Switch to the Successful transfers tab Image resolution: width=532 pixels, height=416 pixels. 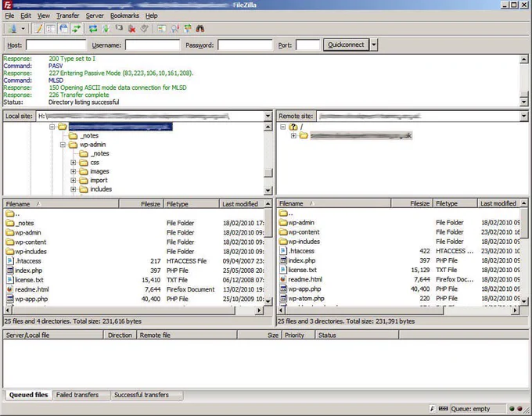tap(142, 395)
